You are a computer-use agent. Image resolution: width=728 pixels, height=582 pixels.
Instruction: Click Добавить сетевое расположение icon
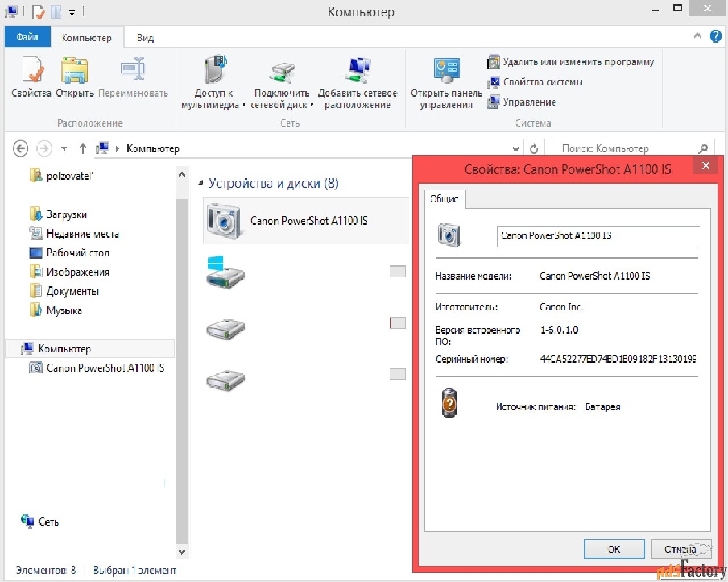(x=357, y=83)
